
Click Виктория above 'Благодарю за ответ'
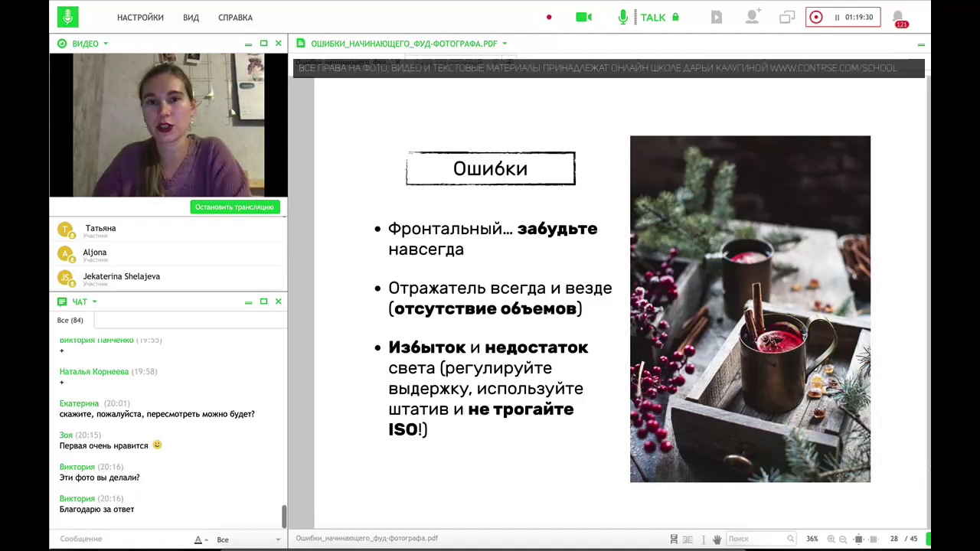(77, 498)
